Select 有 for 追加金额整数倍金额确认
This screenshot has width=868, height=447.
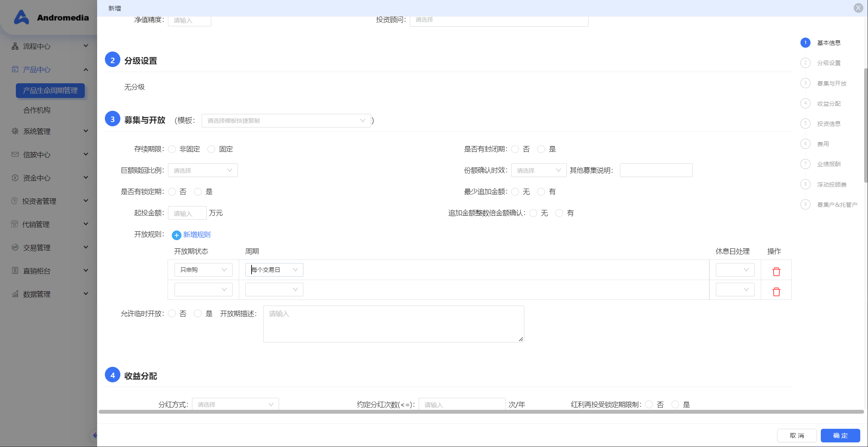point(559,213)
